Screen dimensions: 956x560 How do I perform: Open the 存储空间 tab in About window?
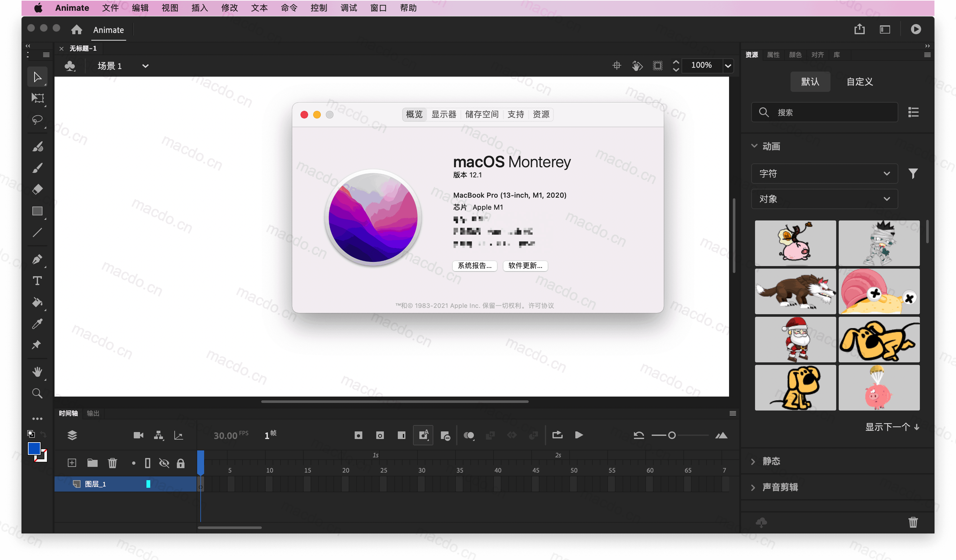coord(481,114)
